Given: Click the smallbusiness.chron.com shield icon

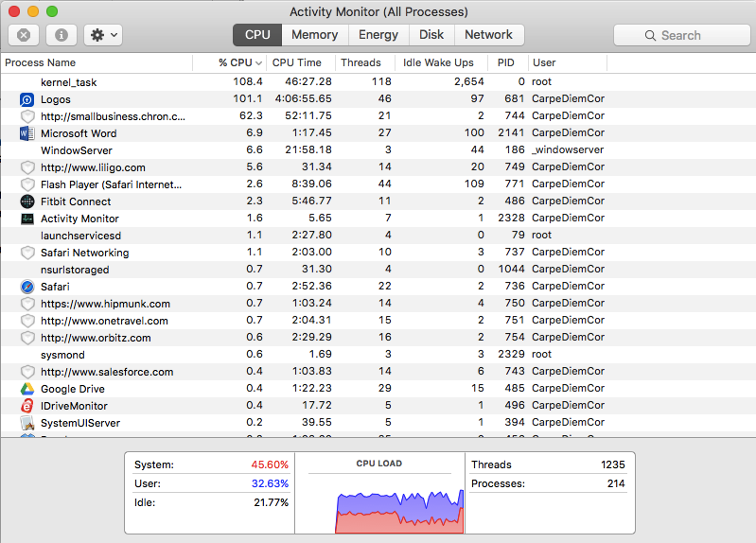Looking at the screenshot, I should click(x=27, y=116).
